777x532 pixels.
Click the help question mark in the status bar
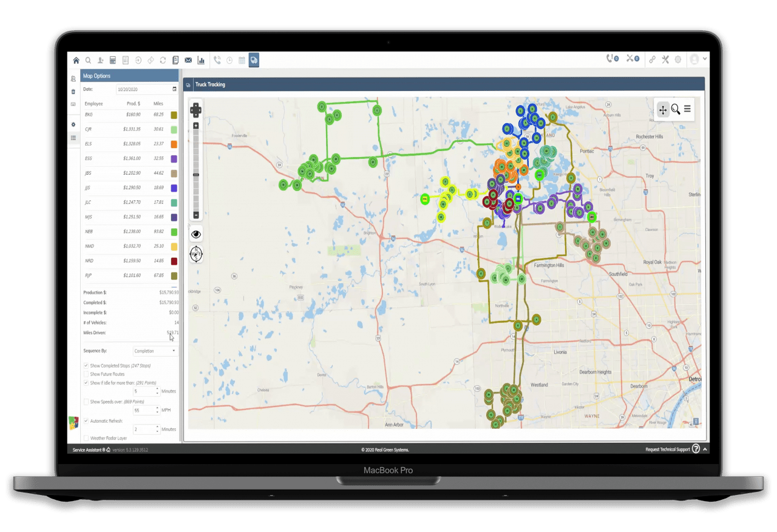click(x=695, y=449)
